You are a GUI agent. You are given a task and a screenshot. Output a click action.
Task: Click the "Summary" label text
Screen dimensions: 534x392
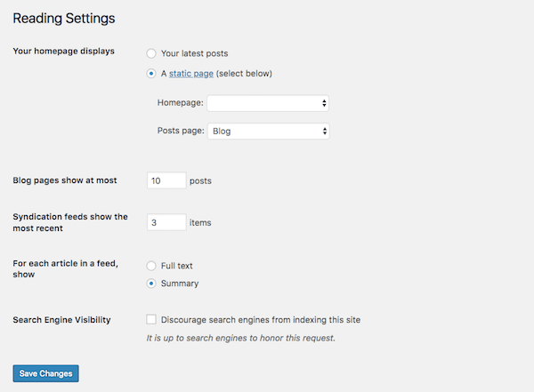[x=179, y=284]
